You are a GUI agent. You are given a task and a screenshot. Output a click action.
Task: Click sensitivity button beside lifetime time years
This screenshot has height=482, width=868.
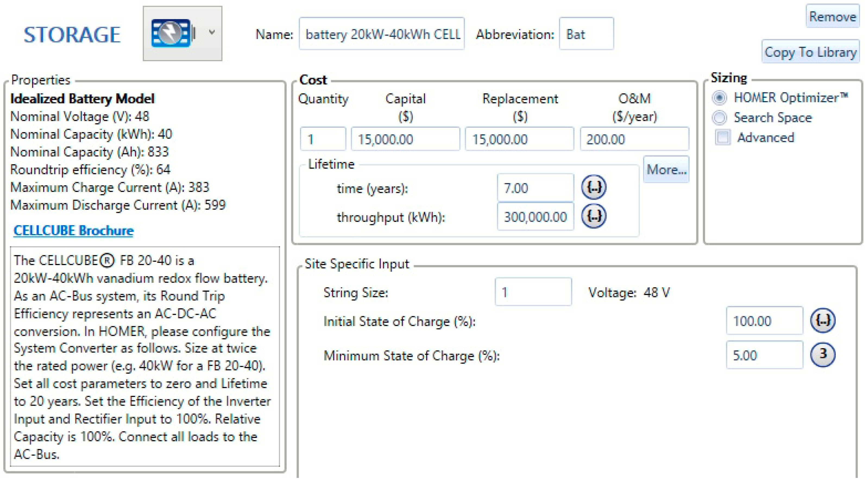coord(593,187)
